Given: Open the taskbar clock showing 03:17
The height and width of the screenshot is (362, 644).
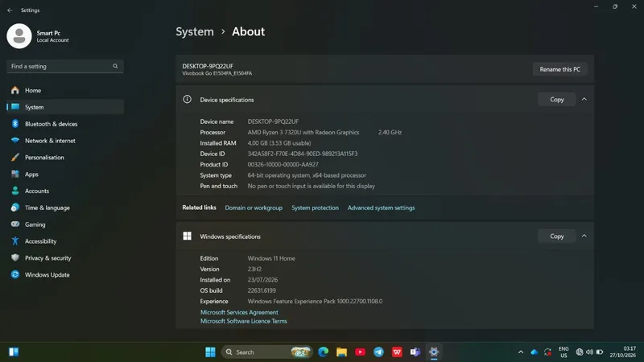Looking at the screenshot, I should (x=622, y=352).
